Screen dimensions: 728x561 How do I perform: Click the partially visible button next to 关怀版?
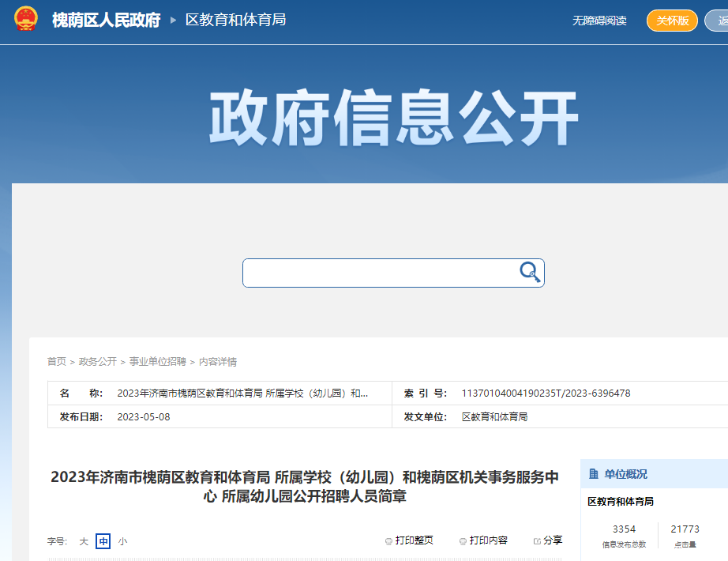tap(716, 21)
